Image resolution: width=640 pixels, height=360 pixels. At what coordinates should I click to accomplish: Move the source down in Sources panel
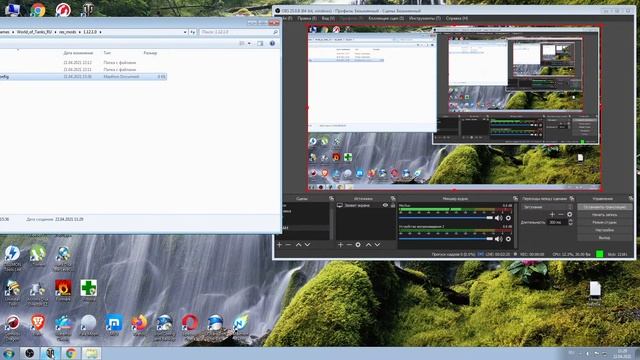[377, 244]
